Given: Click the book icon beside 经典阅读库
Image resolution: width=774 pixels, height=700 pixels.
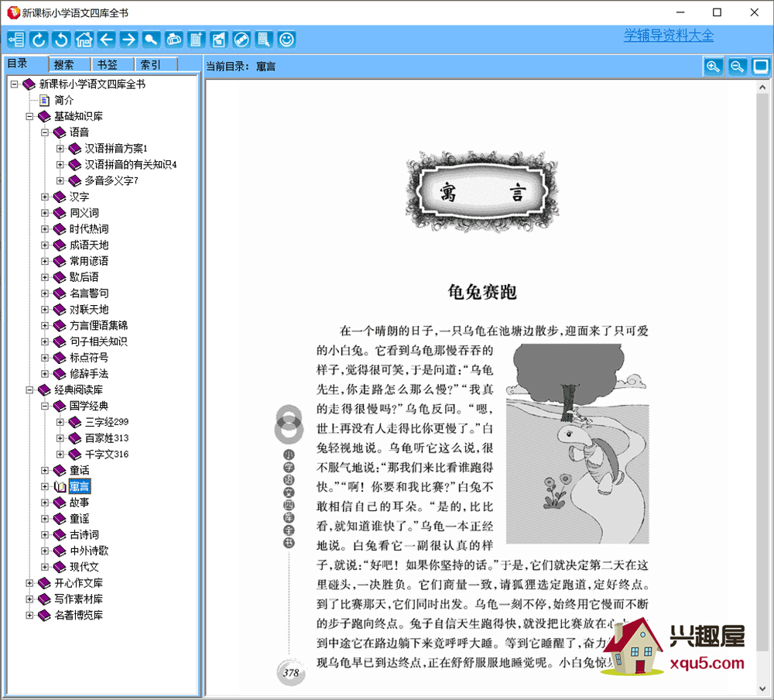Looking at the screenshot, I should tap(44, 389).
